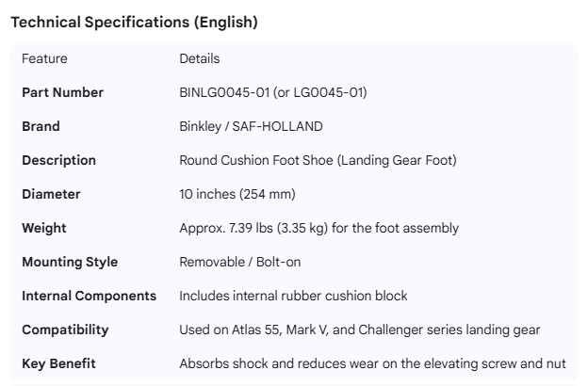The width and height of the screenshot is (588, 386).
Task: Select the Weight row label
Action: (x=44, y=228)
